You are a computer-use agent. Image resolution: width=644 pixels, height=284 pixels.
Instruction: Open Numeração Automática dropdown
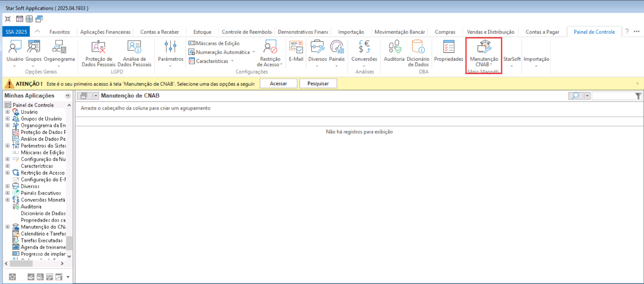254,52
